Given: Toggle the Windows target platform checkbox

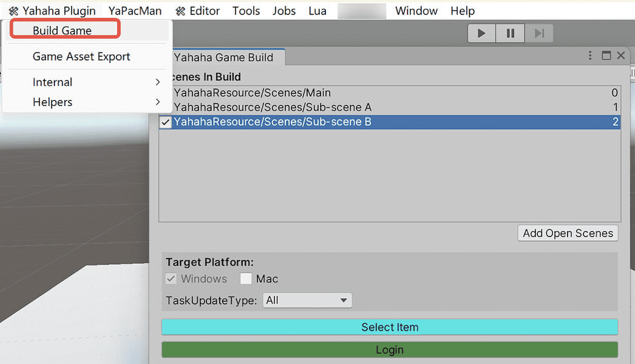Looking at the screenshot, I should (x=171, y=279).
